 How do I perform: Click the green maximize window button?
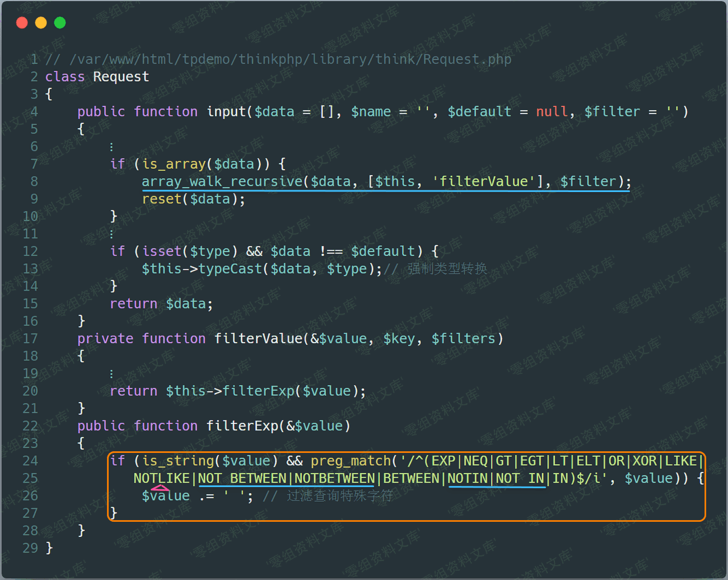coord(60,22)
